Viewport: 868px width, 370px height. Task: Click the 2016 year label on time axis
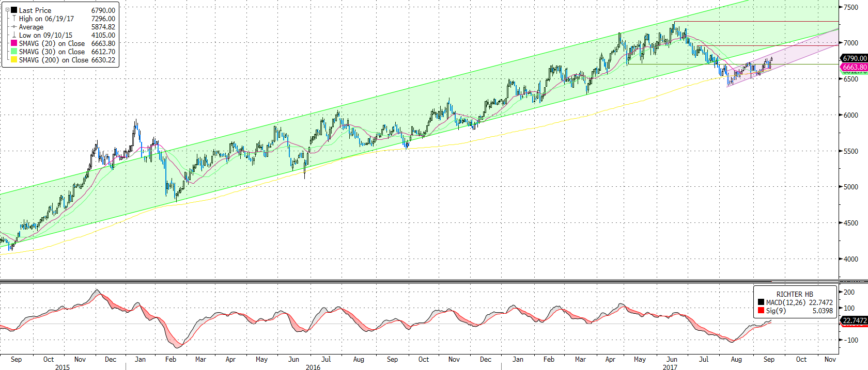[x=313, y=367]
